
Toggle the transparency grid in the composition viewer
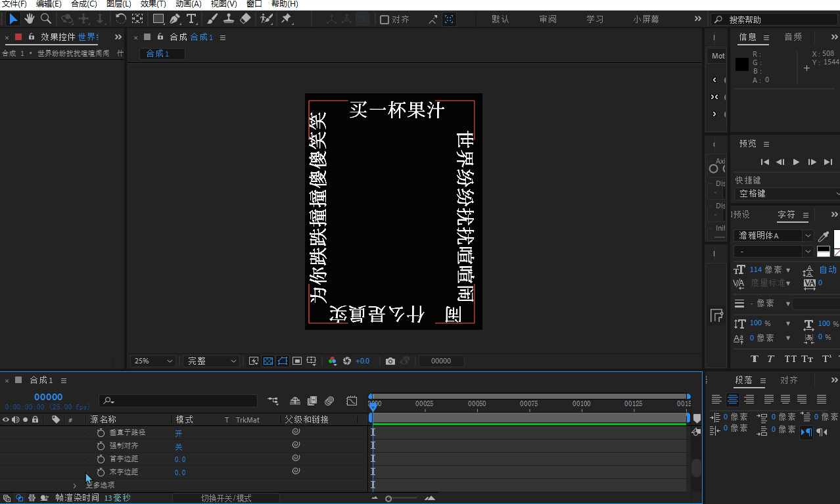pos(268,360)
